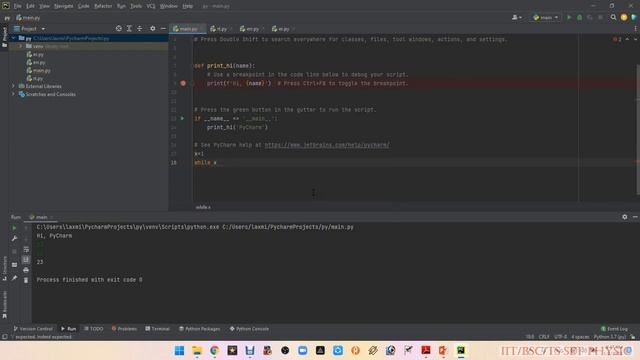640x360 pixels.
Task: Open main run configuration dropdown
Action: [546, 18]
